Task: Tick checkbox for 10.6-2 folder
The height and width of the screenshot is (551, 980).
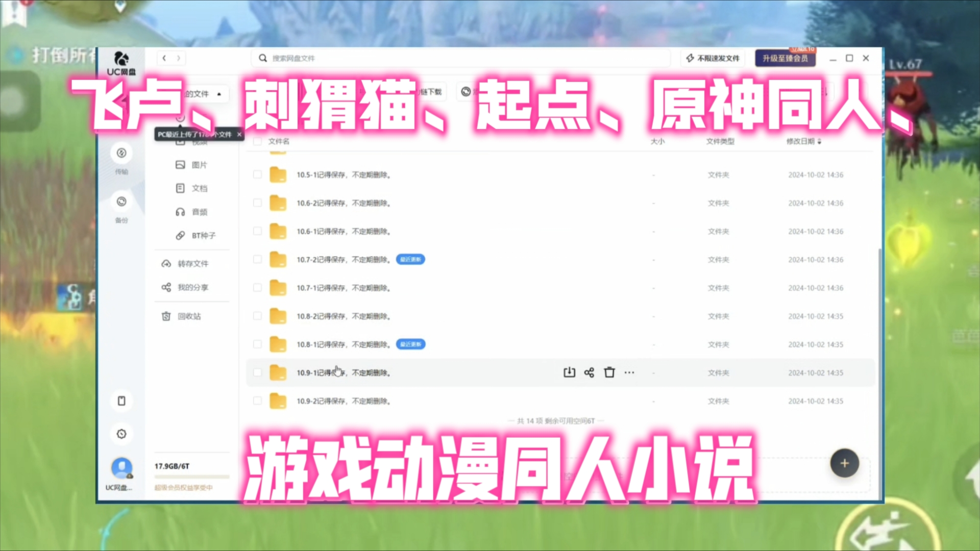Action: point(257,203)
